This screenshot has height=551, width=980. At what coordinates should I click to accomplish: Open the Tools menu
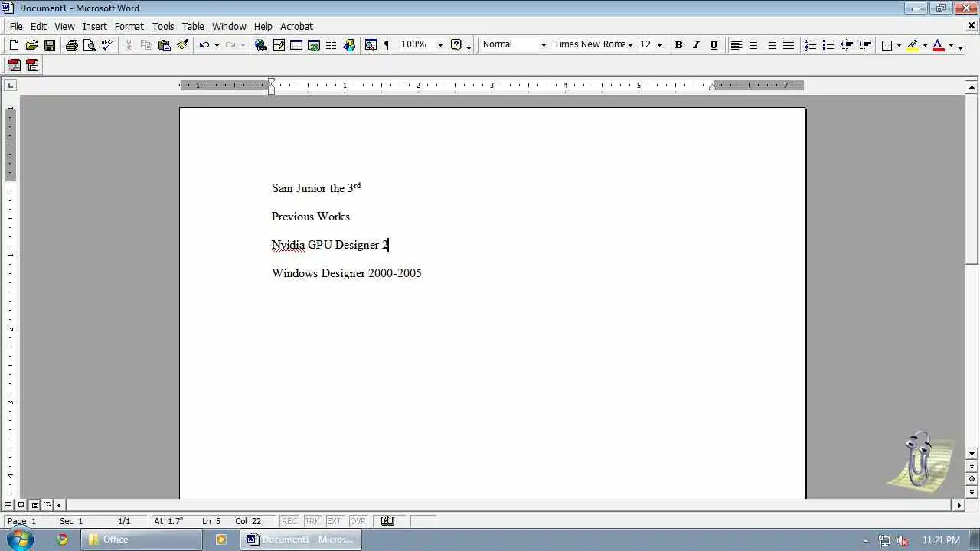click(163, 26)
